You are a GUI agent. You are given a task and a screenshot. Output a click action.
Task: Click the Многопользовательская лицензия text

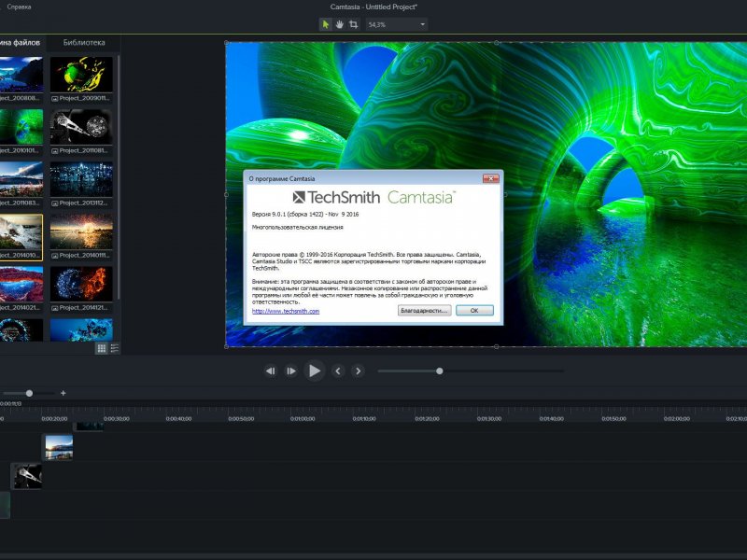pyautogui.click(x=297, y=227)
